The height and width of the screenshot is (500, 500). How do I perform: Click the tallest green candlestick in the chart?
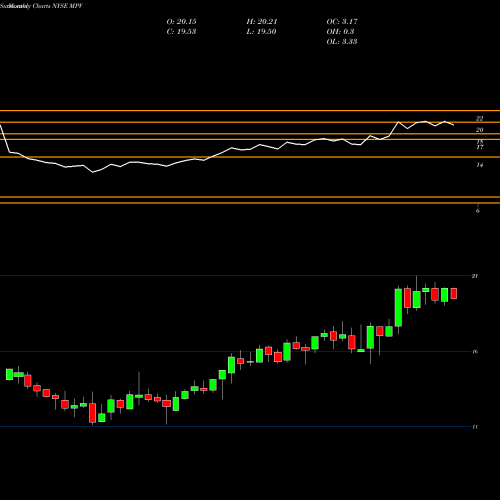coord(398,308)
